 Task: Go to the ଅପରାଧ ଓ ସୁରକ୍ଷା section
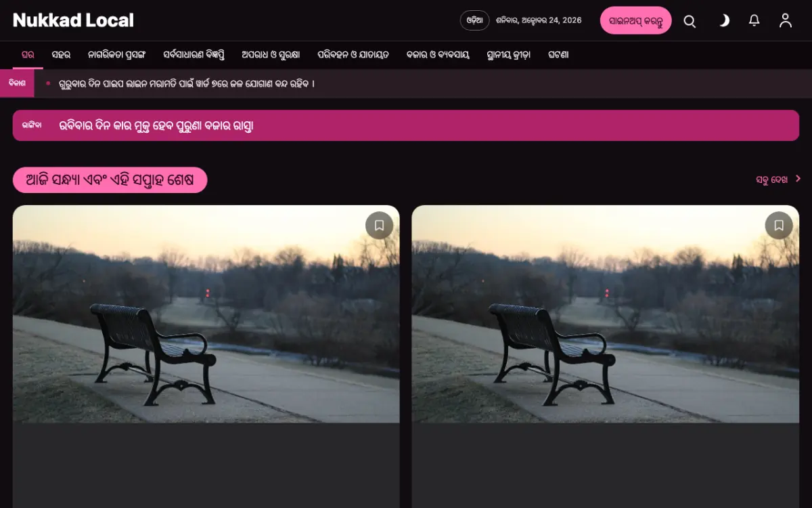click(271, 55)
